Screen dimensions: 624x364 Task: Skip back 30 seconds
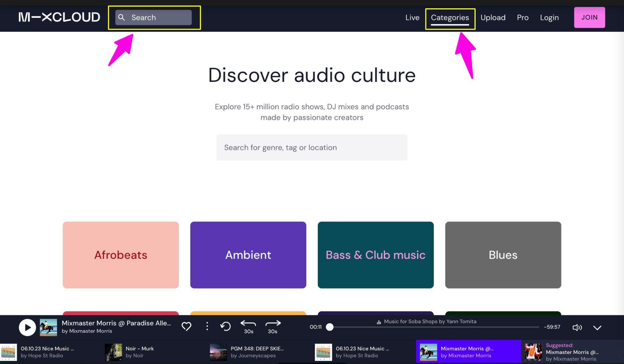248,327
